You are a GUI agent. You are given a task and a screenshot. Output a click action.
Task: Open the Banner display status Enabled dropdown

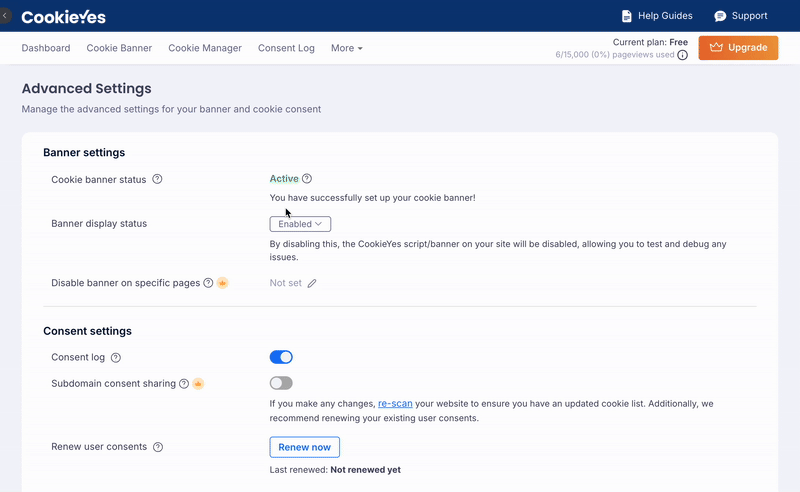[x=300, y=224]
